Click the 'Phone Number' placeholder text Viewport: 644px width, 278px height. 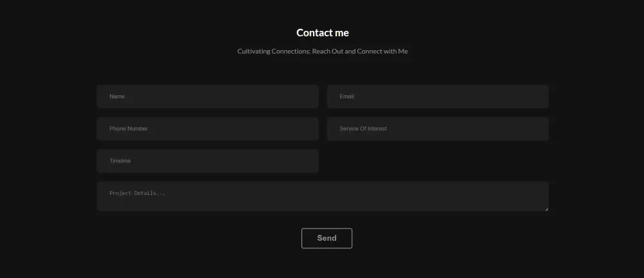click(129, 129)
